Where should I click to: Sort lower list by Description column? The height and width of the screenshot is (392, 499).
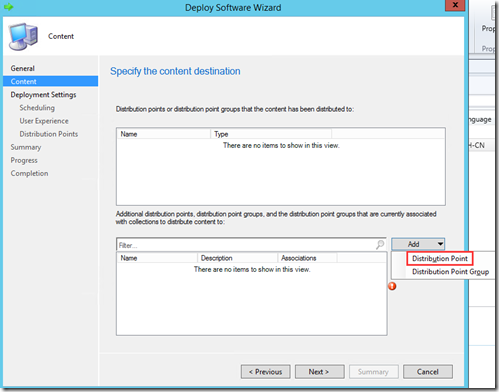[x=237, y=258]
